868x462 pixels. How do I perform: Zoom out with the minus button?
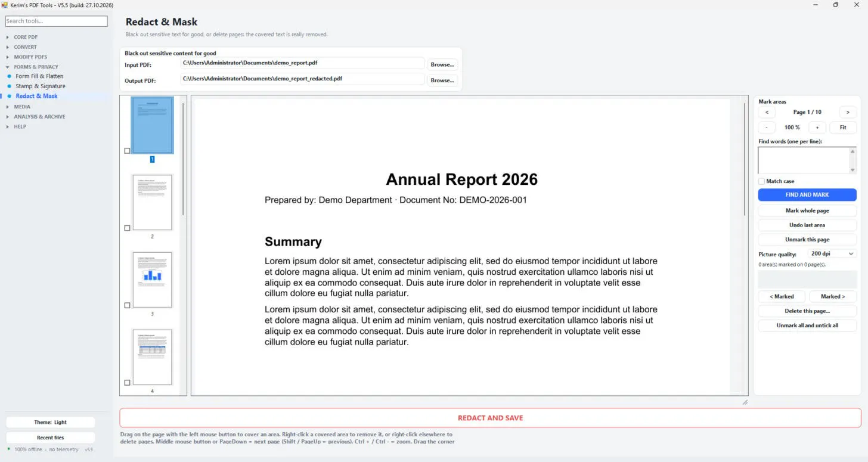pyautogui.click(x=767, y=128)
